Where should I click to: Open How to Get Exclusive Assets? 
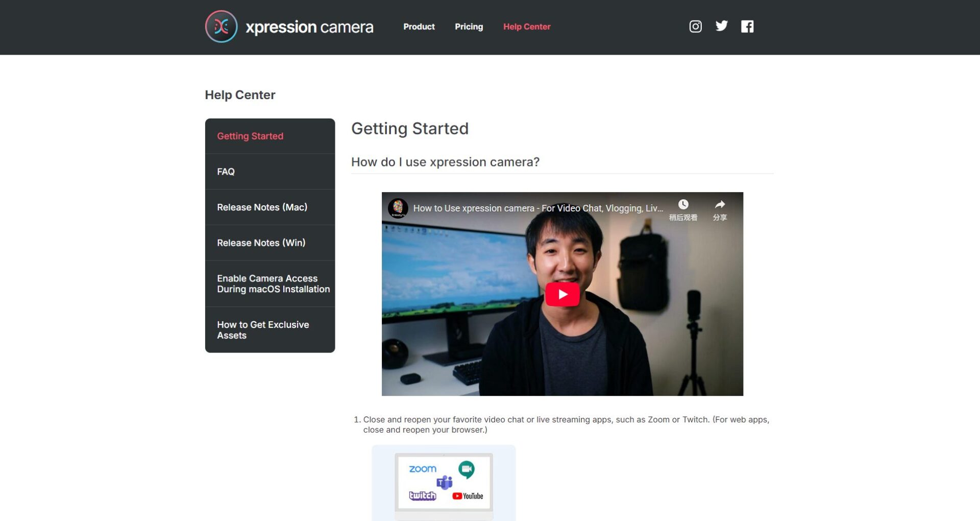263,329
